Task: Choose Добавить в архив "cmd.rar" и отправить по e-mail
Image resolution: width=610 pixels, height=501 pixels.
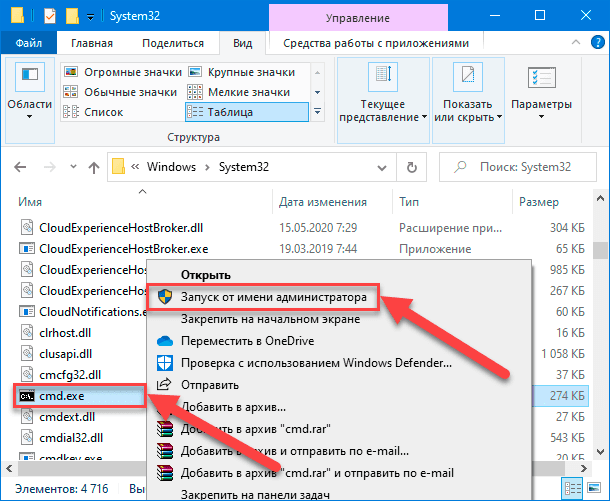Action: [338, 473]
